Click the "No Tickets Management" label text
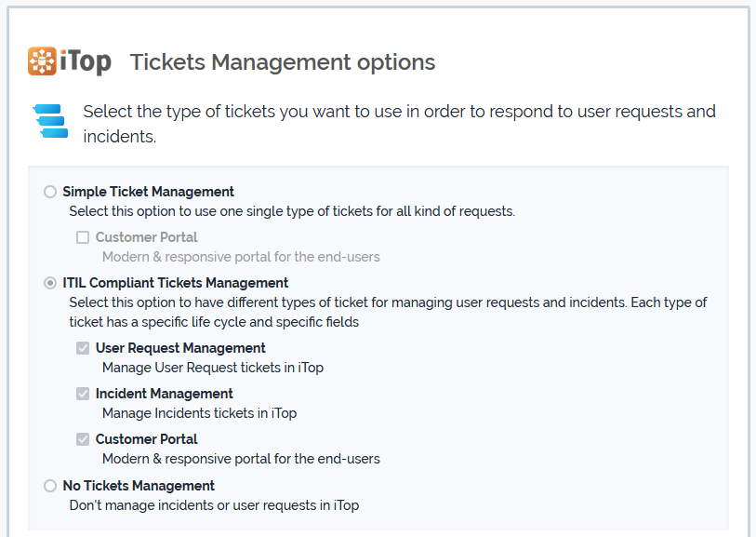 click(x=139, y=486)
